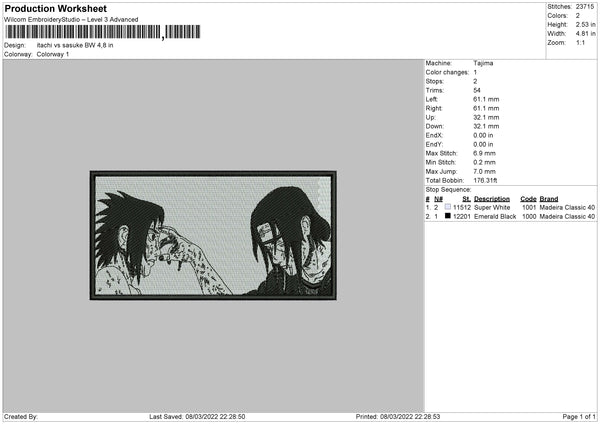Click the Total Bobbin value '176.31ft'

click(485, 180)
